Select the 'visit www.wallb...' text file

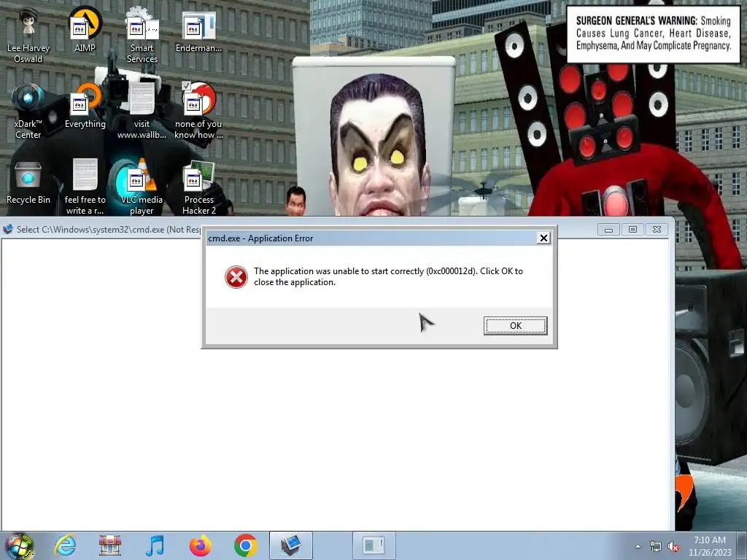(142, 112)
